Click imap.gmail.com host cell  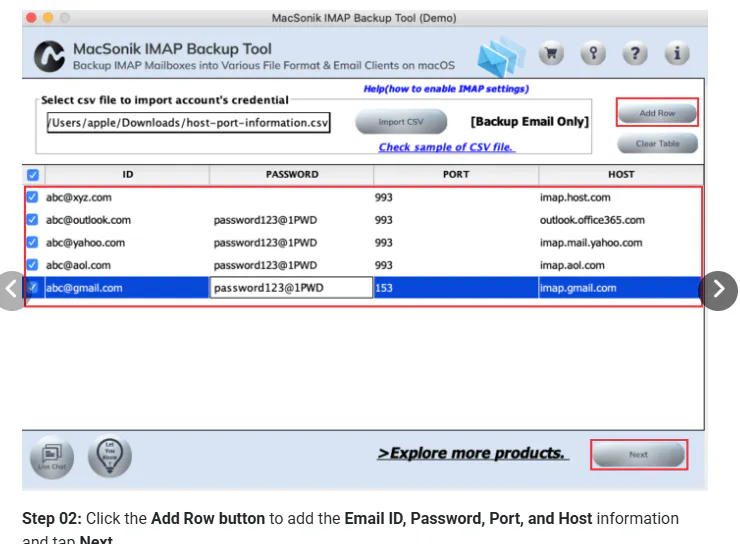(x=620, y=288)
